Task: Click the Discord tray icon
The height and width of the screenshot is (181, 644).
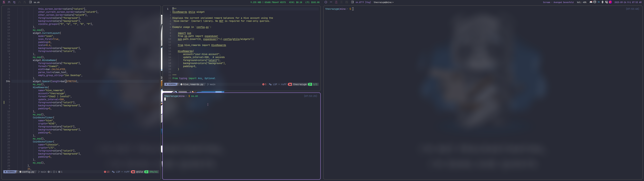Action: pos(591,2)
